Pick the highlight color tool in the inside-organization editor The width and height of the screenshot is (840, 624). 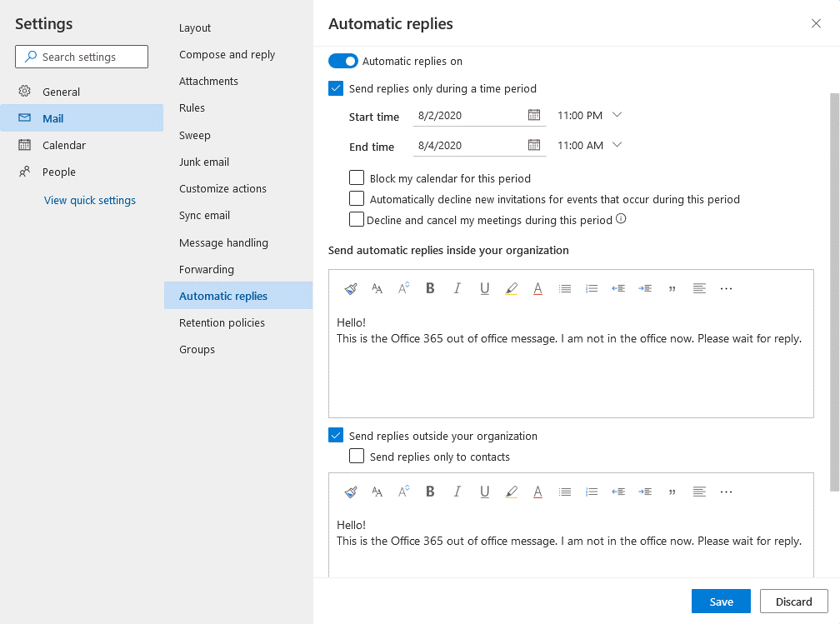(x=511, y=288)
